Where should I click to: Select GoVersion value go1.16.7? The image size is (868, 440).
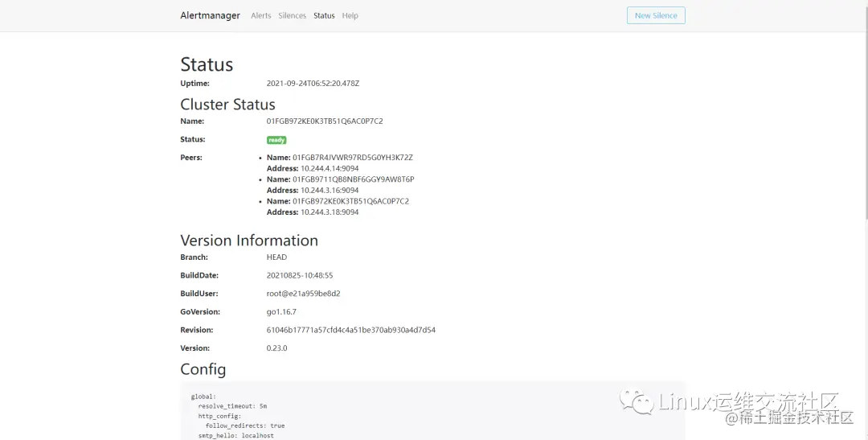click(281, 312)
